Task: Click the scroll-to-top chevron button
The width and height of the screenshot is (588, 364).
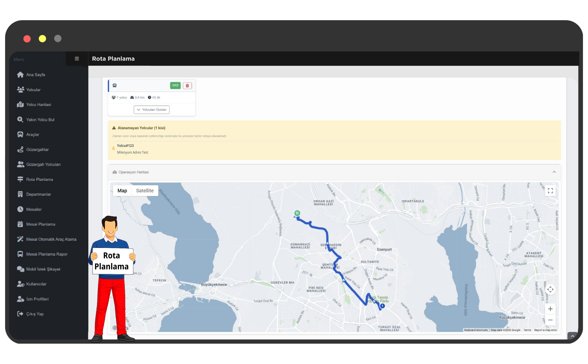Action: pos(572,336)
